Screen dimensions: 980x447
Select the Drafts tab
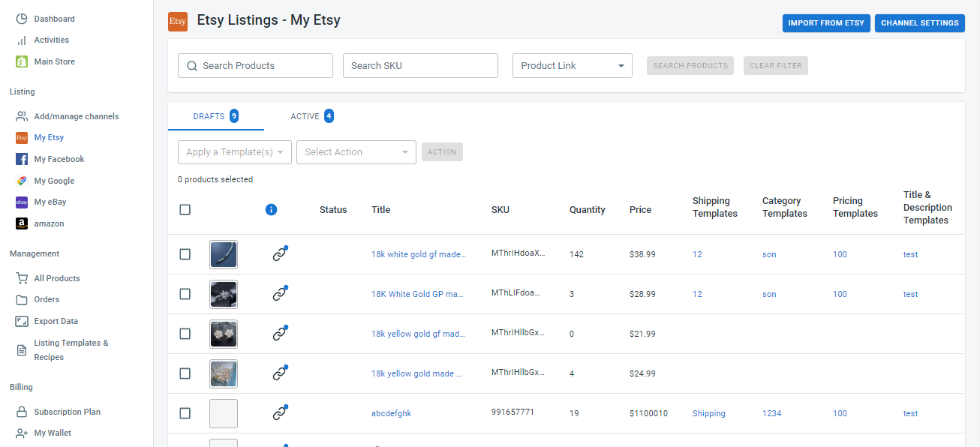[215, 116]
